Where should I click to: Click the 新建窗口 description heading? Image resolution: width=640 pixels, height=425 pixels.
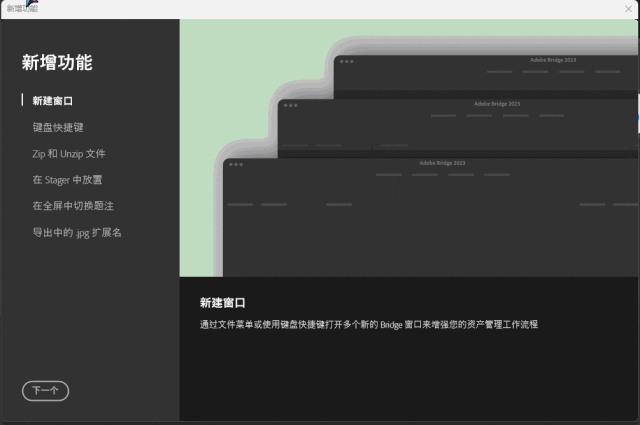pos(222,303)
